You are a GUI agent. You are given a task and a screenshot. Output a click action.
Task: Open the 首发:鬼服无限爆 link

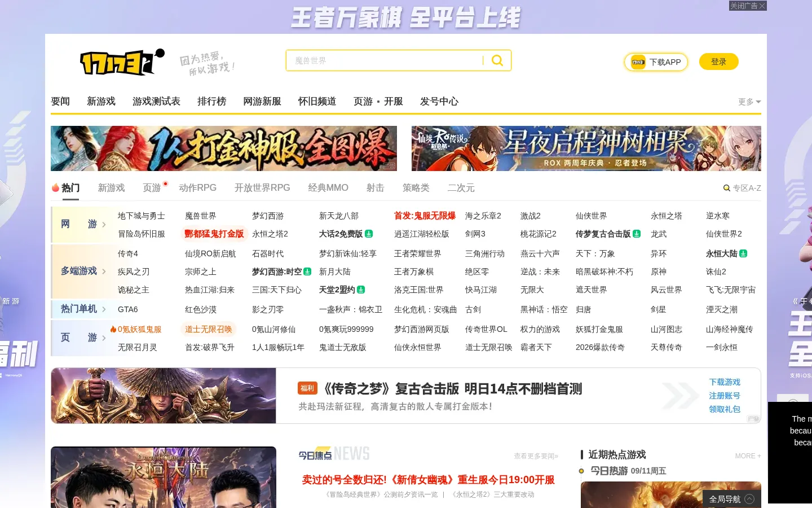(425, 216)
